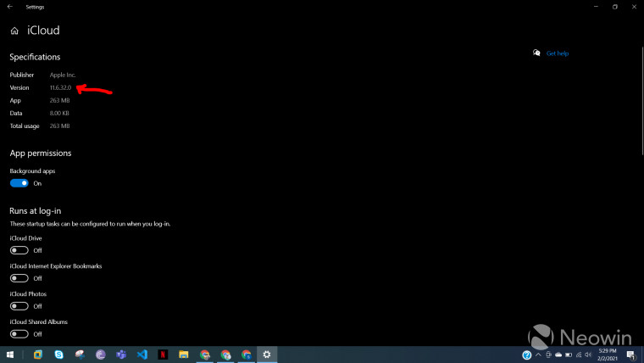Go back using the Settings back arrow
This screenshot has width=644, height=363.
[10, 7]
